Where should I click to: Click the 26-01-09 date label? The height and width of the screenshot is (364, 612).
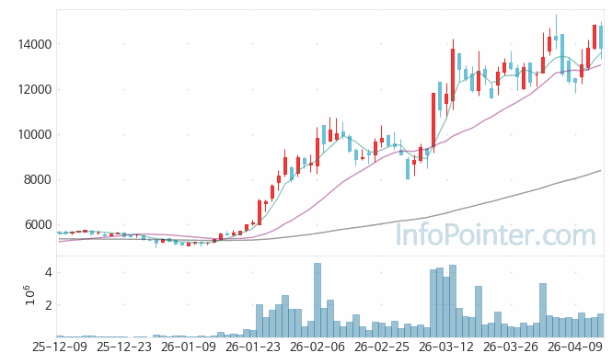coord(188,347)
